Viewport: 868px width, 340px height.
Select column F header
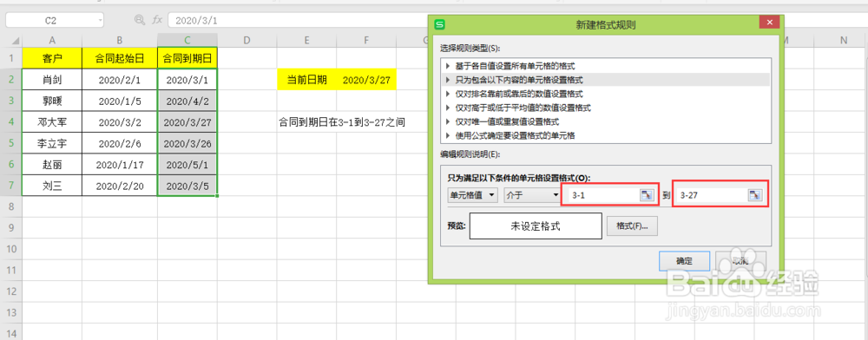pyautogui.click(x=366, y=41)
